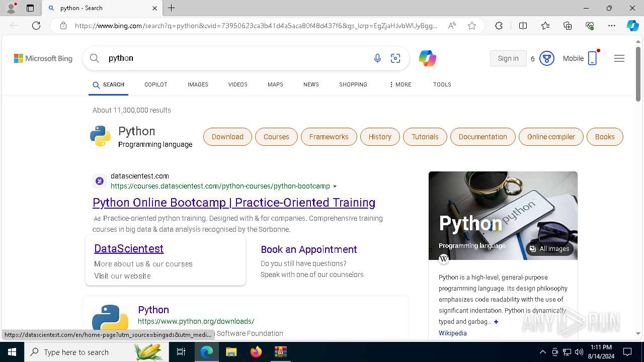Click the browser back arrow
This screenshot has height=362, width=644.
(14, 26)
